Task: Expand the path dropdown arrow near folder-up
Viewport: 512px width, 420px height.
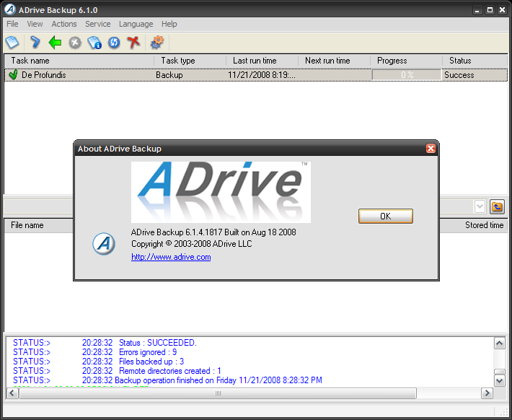Action: click(480, 206)
